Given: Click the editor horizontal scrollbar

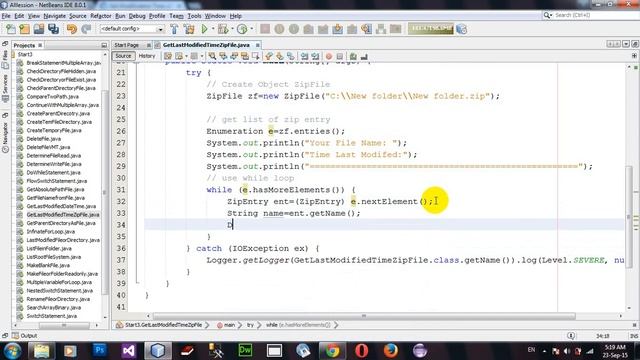Looking at the screenshot, I should tap(364, 316).
